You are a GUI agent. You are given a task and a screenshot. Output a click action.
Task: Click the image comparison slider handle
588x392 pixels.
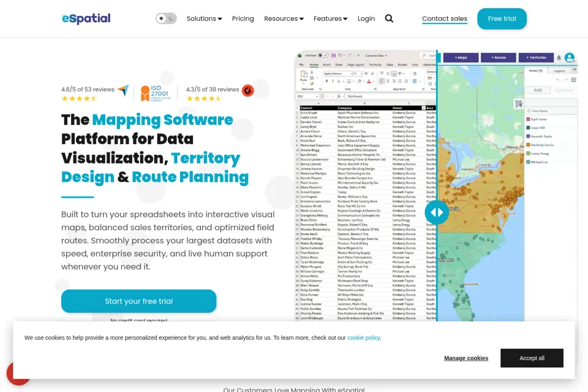pyautogui.click(x=437, y=213)
